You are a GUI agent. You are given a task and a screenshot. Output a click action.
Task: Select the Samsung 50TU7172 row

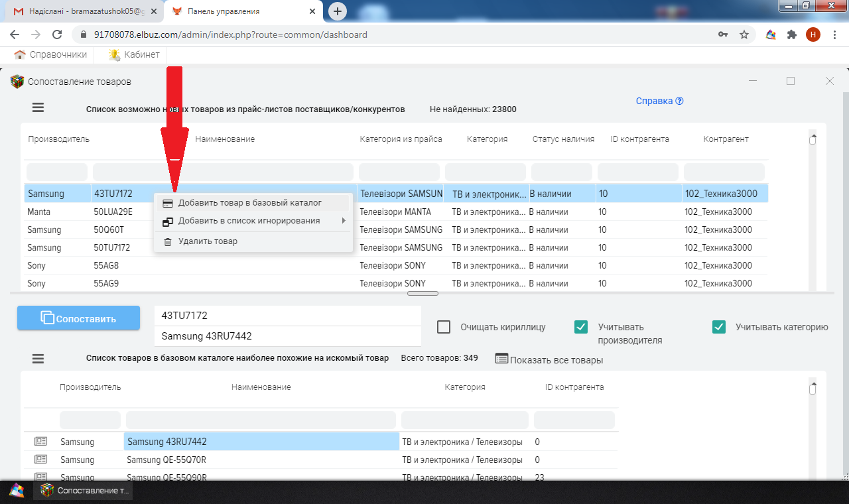click(x=396, y=248)
